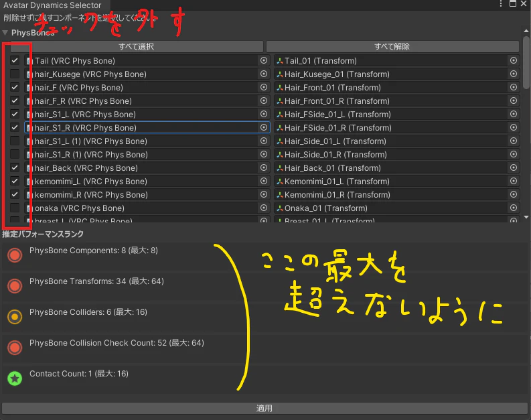Viewport: 531px width, 420px height.
Task: Click the list scroll-down arrow
Action: click(x=526, y=217)
